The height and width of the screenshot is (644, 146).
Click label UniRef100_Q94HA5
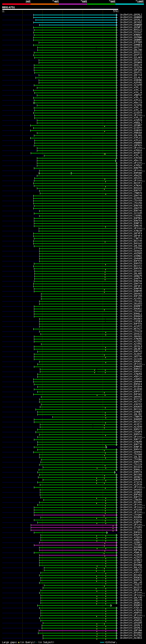(x=131, y=258)
